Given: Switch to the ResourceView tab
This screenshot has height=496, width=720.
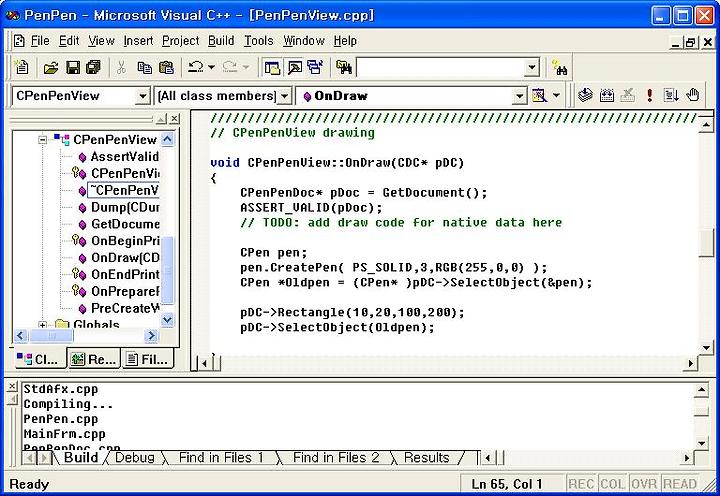Looking at the screenshot, I should click(94, 359).
